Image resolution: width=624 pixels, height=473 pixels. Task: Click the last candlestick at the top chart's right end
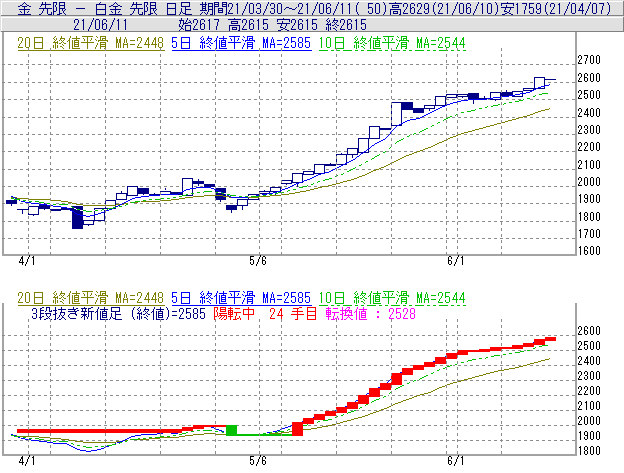(550, 79)
